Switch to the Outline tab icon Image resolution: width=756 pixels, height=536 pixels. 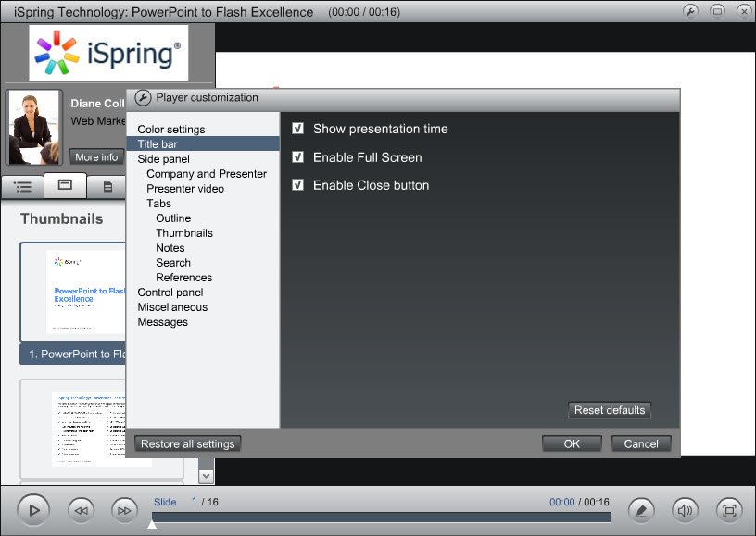[22, 186]
